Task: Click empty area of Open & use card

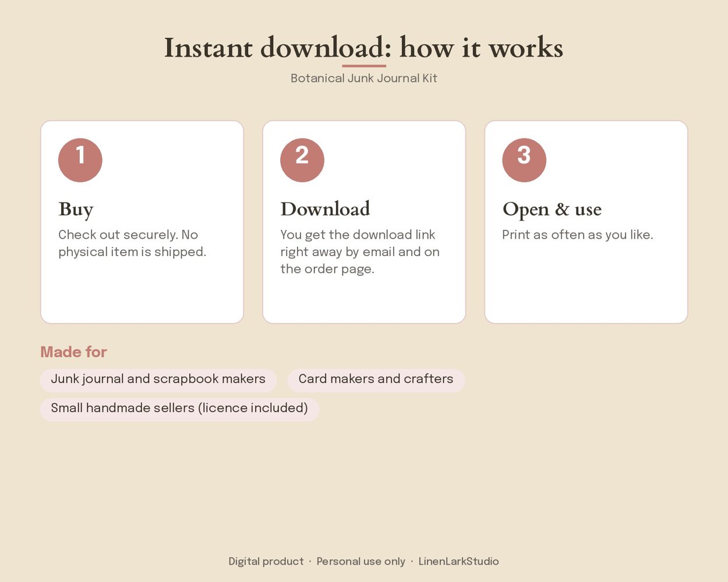Action: click(586, 285)
